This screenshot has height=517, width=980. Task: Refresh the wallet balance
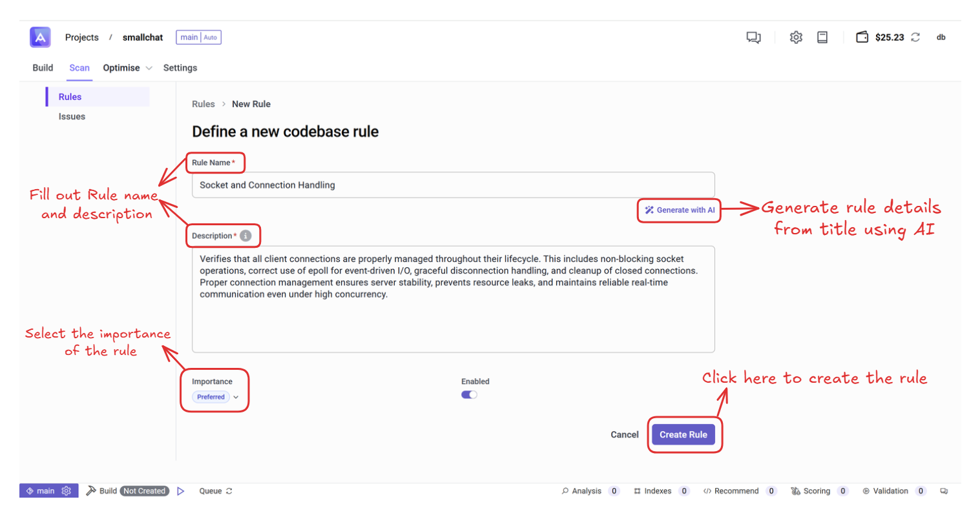(915, 37)
